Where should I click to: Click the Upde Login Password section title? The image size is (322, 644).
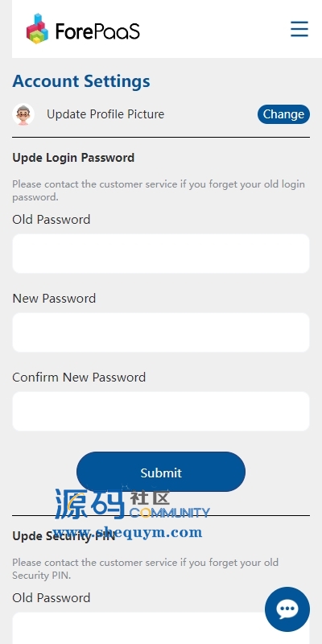click(x=73, y=158)
